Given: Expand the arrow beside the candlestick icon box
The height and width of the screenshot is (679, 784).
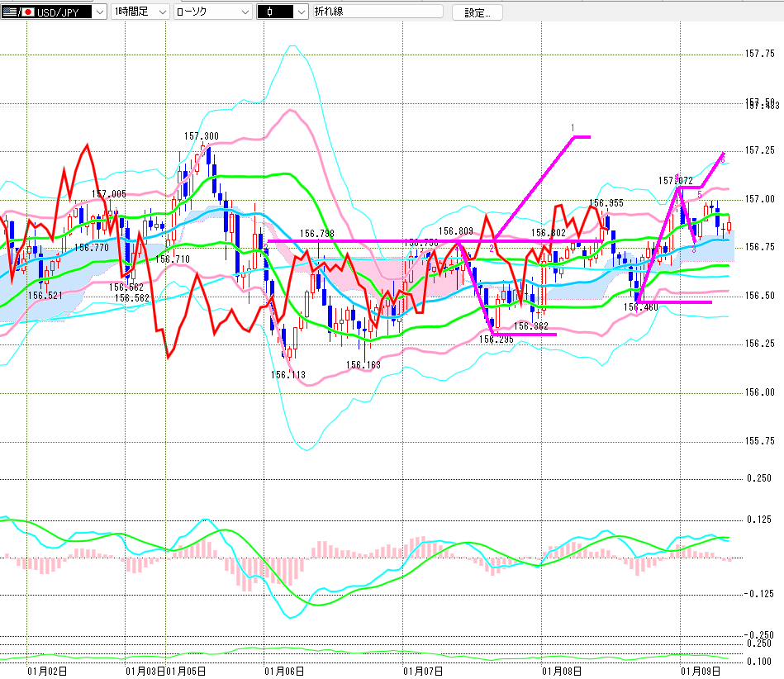Looking at the screenshot, I should click(x=301, y=12).
